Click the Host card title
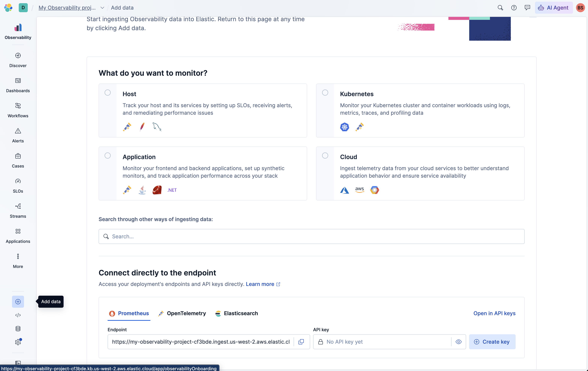The width and height of the screenshot is (588, 371). [x=129, y=94]
